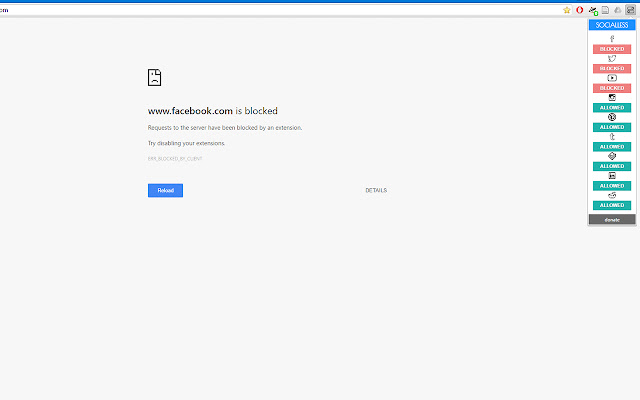Toggle the BLOCKED button under YouTube
The height and width of the screenshot is (400, 640).
612,88
